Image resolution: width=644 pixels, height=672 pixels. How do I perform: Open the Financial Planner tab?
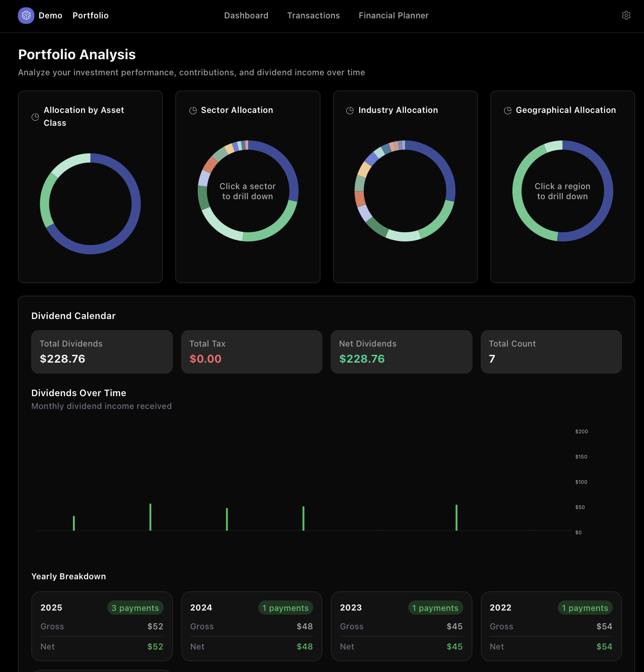tap(393, 15)
